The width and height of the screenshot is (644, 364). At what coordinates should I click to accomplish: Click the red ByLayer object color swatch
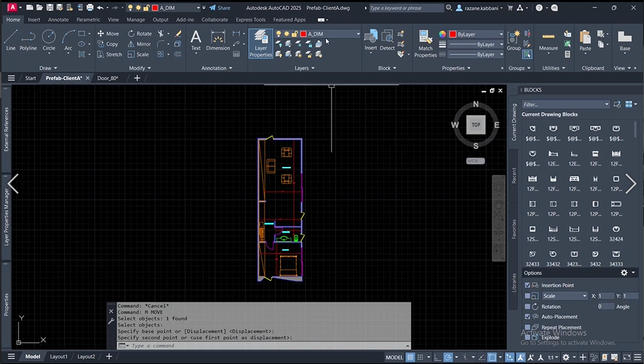(453, 34)
